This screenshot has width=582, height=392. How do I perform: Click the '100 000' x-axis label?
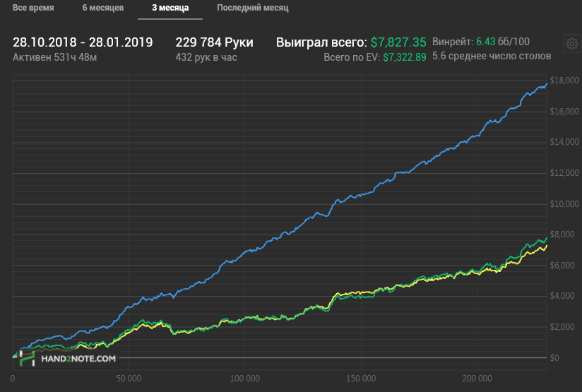click(245, 379)
